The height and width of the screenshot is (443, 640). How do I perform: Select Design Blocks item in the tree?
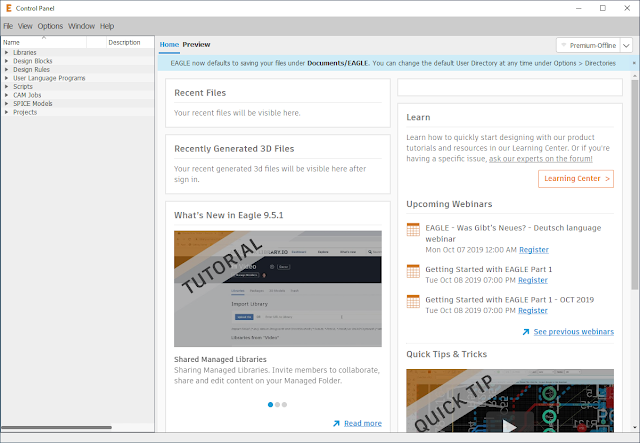tap(33, 61)
